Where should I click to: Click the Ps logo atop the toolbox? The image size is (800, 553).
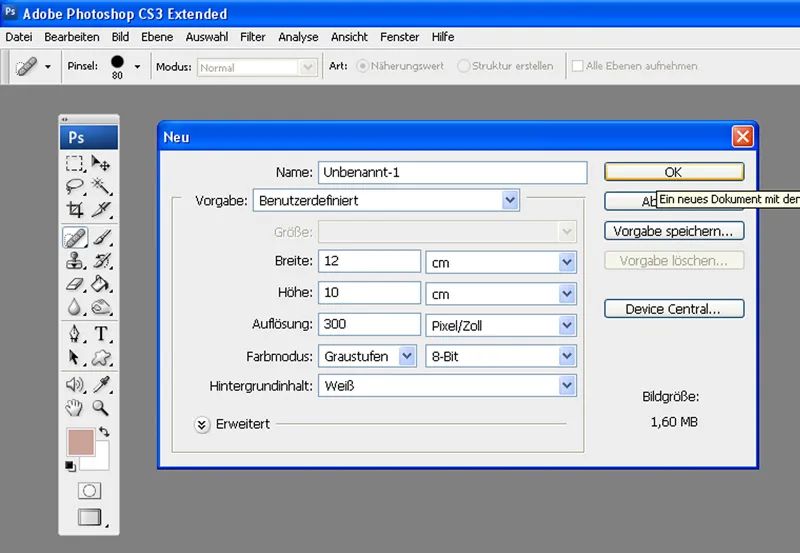(89, 138)
